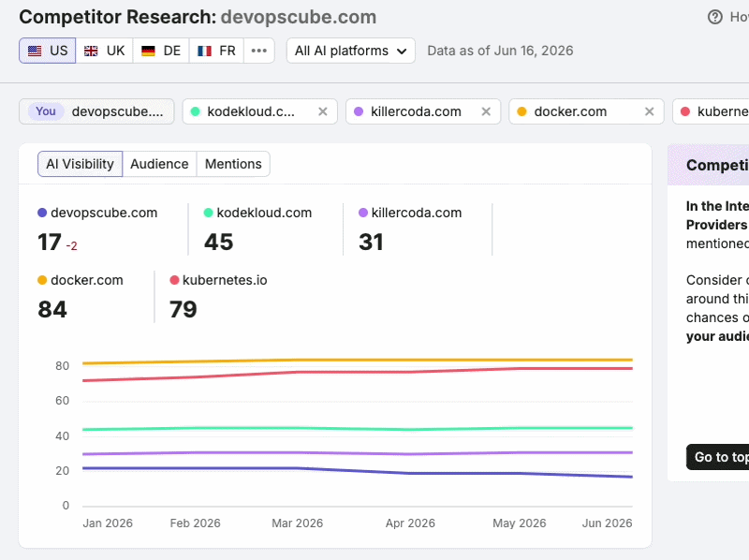Viewport: 749px width, 560px height.
Task: Click the Go to top button
Action: tap(717, 457)
